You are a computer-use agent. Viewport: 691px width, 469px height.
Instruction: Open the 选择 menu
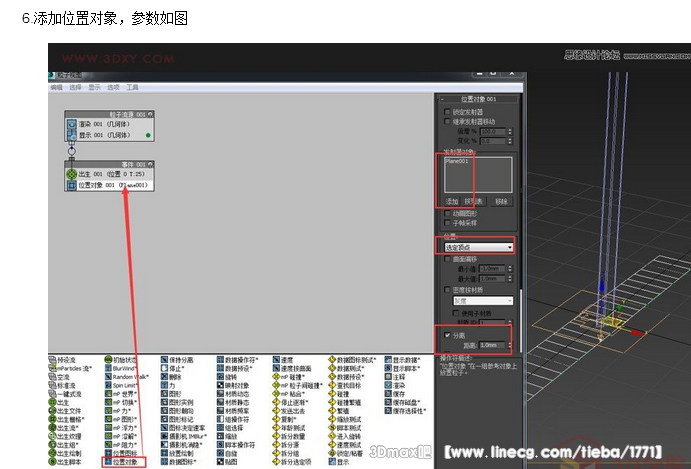75,87
